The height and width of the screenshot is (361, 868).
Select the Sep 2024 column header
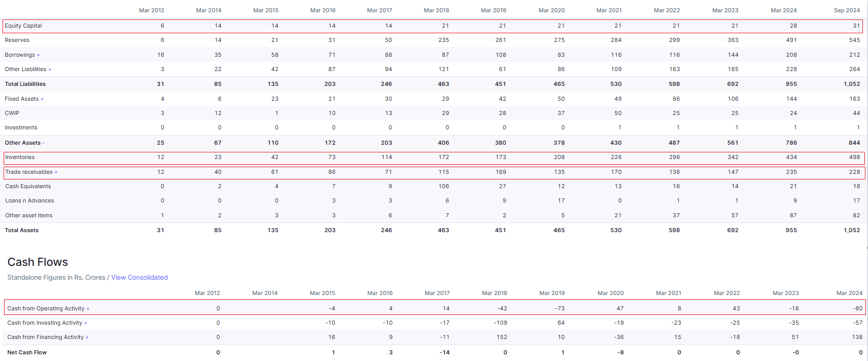[847, 10]
